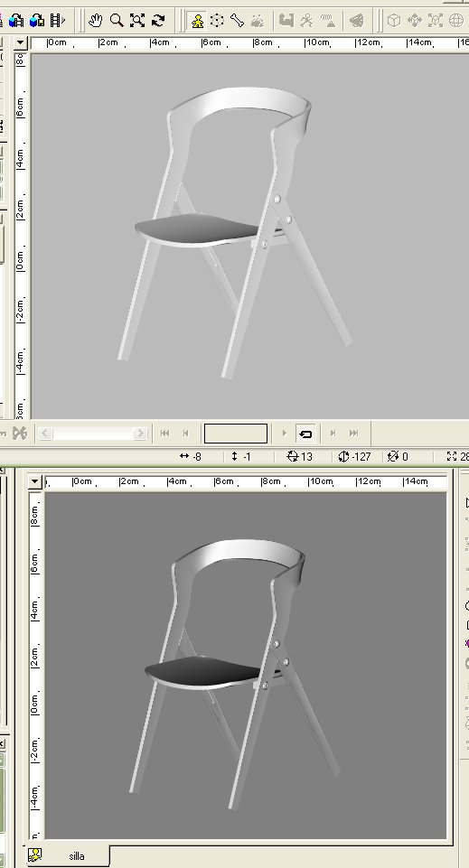
Task: Click the frame number input box
Action: (235, 433)
